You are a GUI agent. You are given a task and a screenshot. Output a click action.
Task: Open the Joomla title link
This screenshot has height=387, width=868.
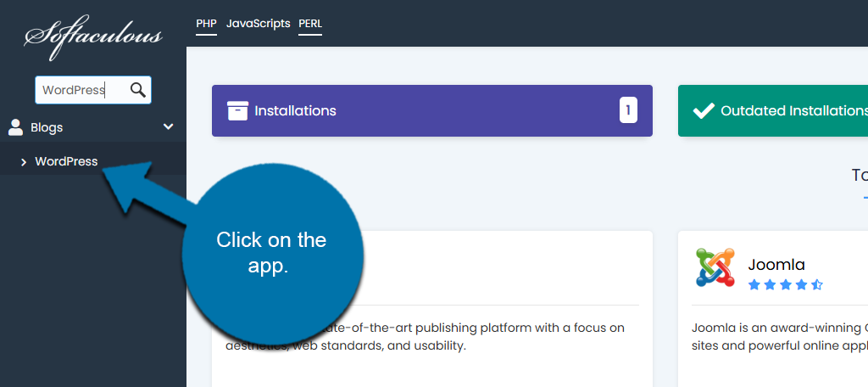[776, 265]
